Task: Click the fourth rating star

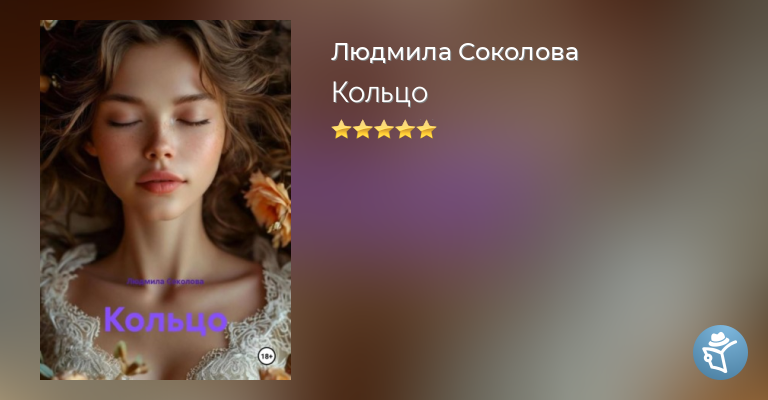Action: point(406,130)
